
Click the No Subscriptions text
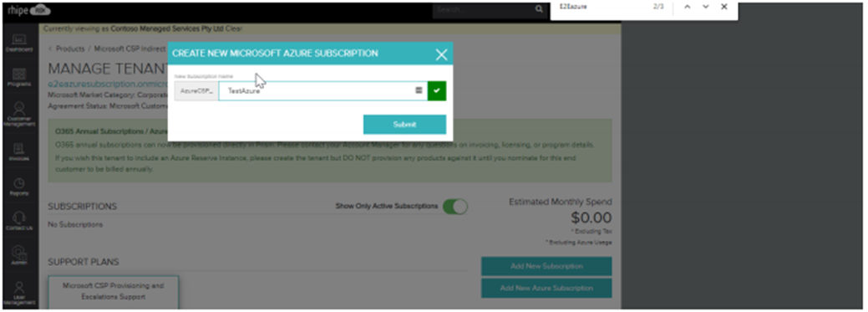(75, 224)
